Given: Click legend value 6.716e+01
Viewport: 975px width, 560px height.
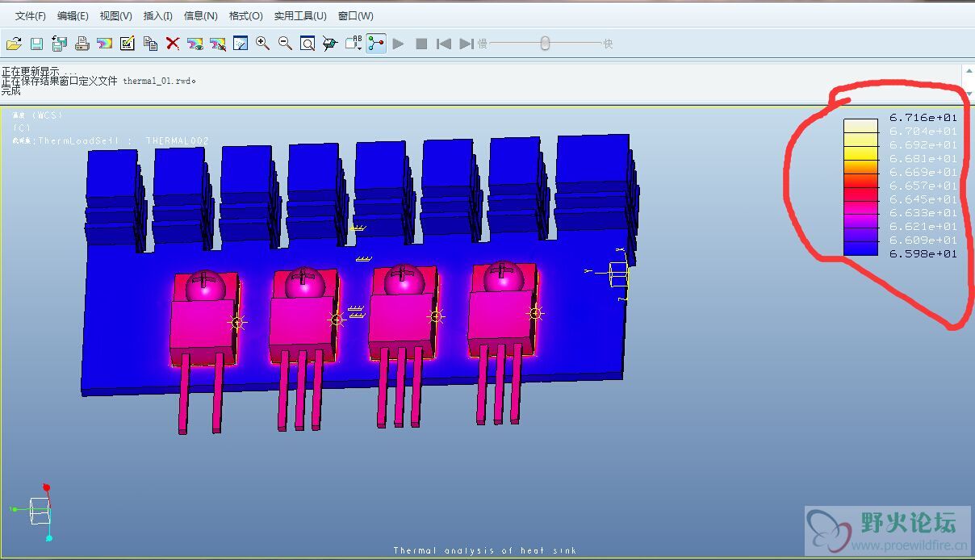Looking at the screenshot, I should (x=923, y=118).
